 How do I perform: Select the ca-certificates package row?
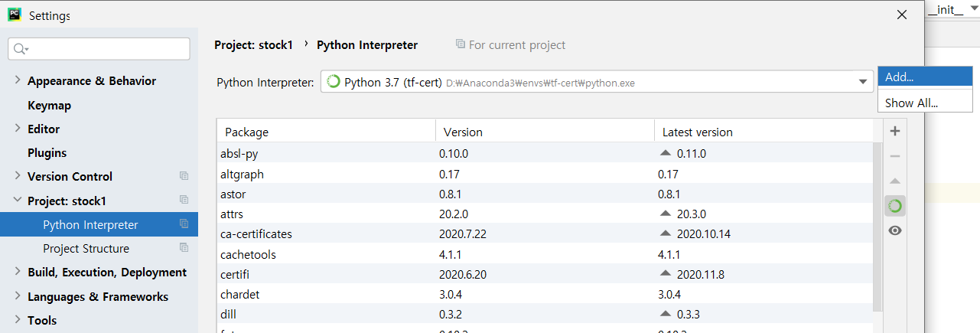545,233
